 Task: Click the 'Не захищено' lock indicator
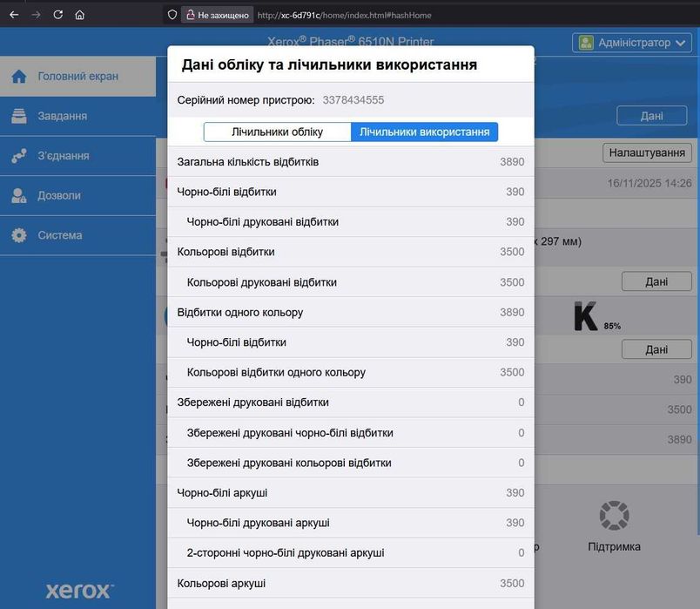click(218, 15)
